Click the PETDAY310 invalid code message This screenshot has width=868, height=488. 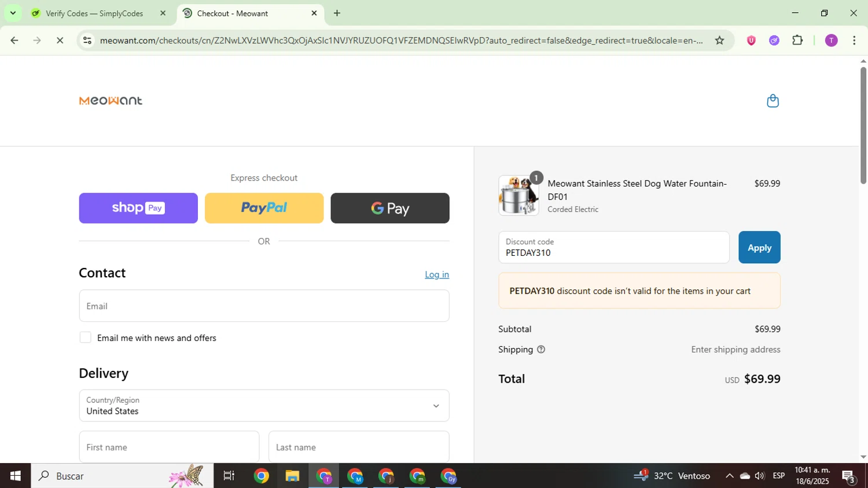point(639,291)
